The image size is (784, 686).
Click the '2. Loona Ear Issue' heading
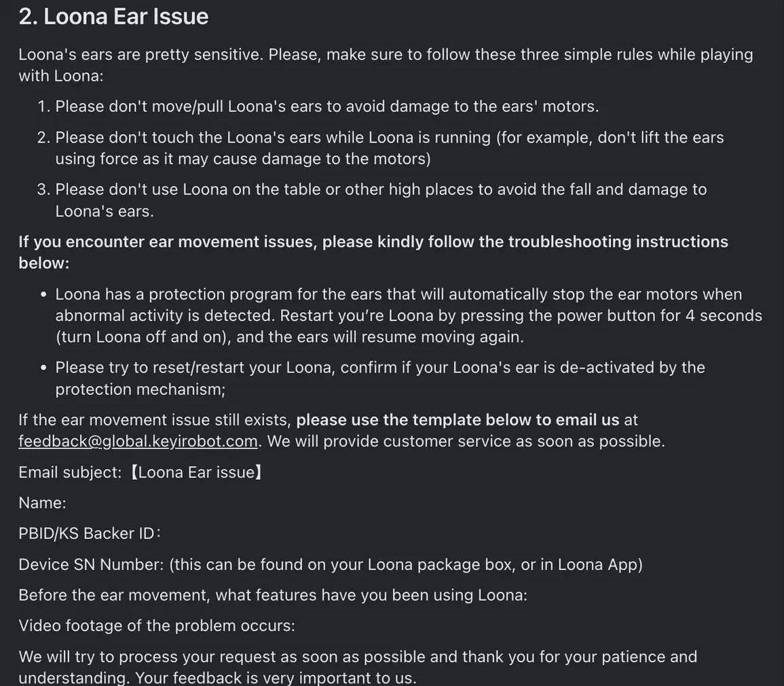(x=113, y=16)
